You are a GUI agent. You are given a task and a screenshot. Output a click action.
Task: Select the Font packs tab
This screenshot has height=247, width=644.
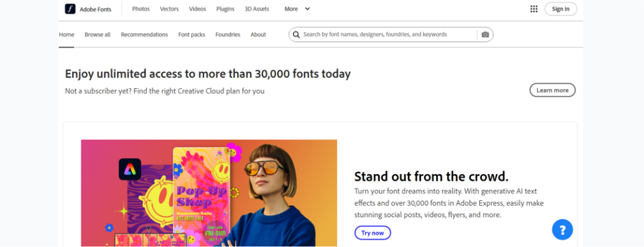coord(192,35)
